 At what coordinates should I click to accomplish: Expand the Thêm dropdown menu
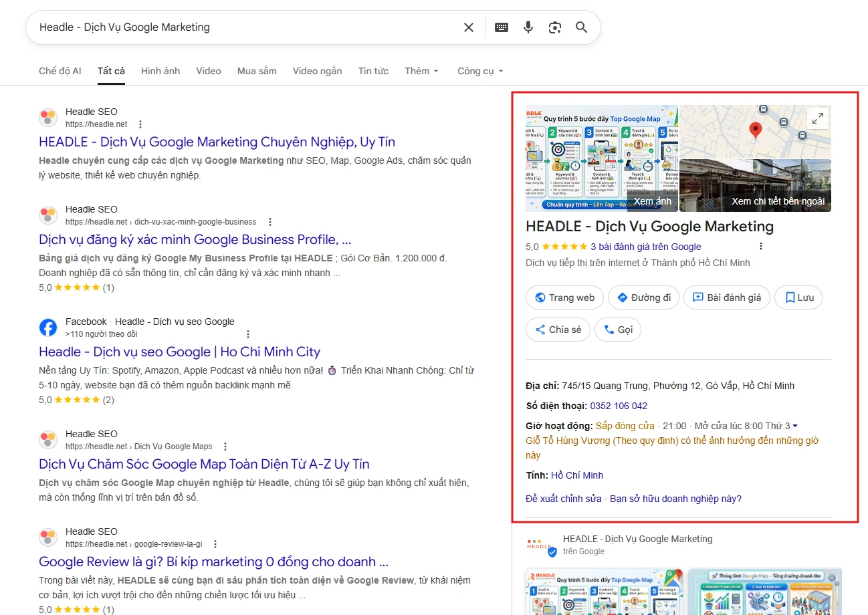421,71
